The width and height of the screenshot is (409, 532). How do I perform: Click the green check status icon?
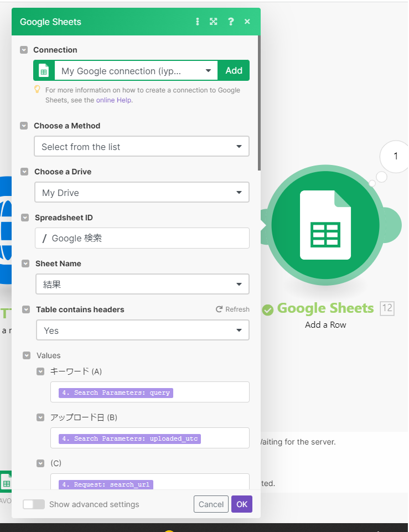(267, 309)
